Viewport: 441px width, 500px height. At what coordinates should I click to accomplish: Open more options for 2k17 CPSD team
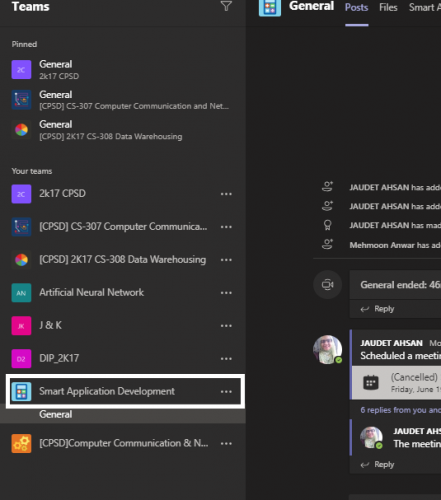[226, 194]
